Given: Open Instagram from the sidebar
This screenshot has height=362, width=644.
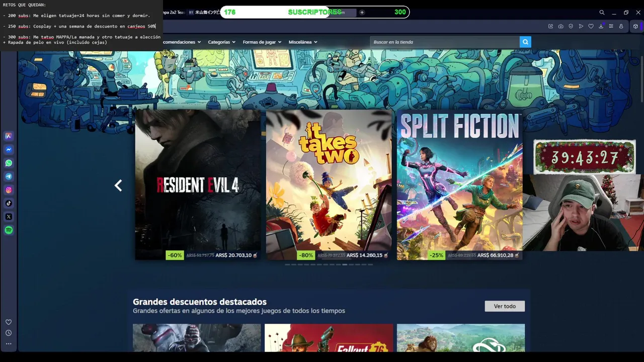Looking at the screenshot, I should 9,190.
